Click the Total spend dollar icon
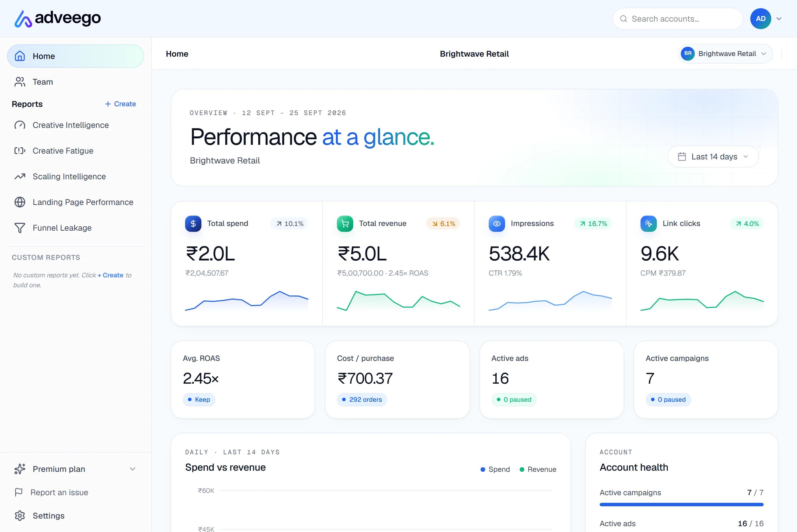 click(193, 224)
